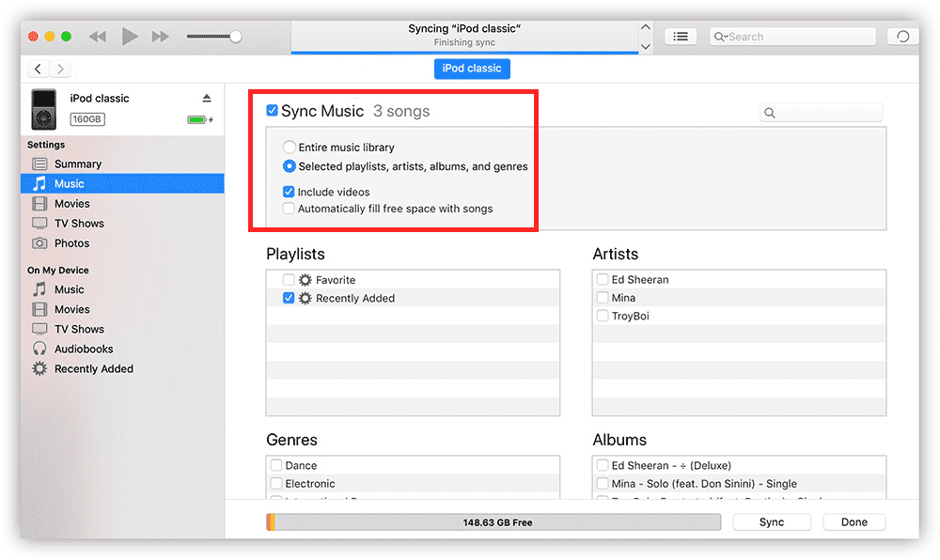
Task: Click the Done button
Action: (854, 522)
